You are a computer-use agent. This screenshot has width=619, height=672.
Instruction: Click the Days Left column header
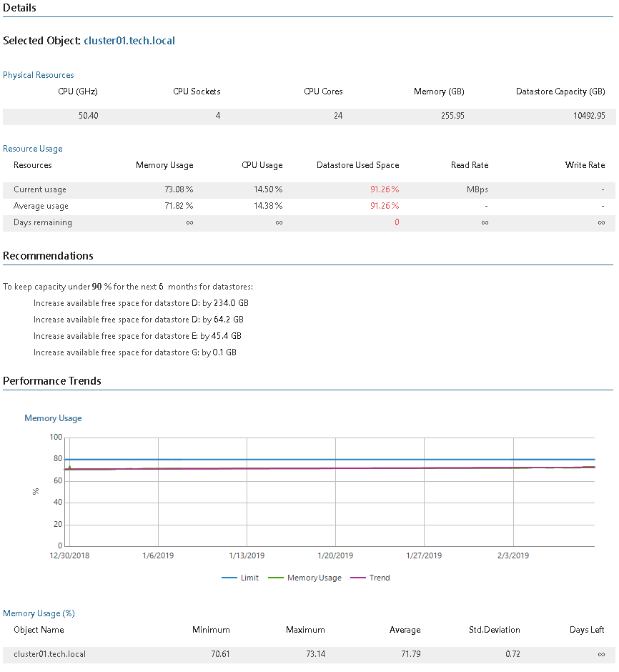click(587, 630)
